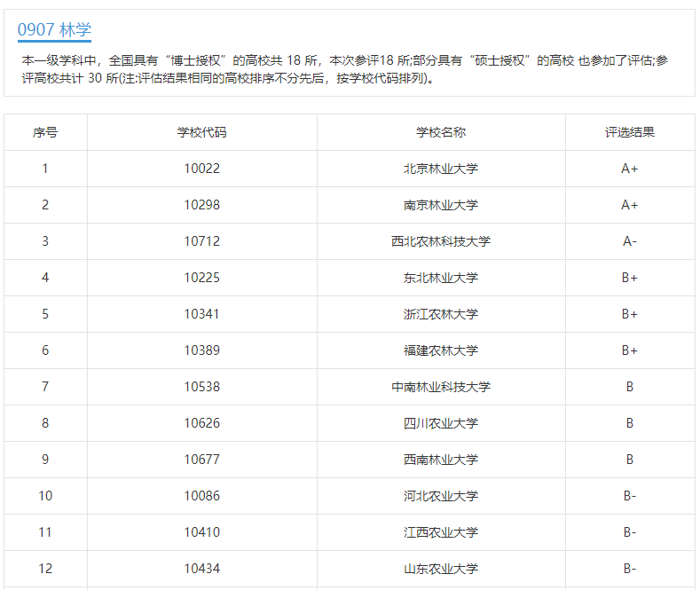Select the B- result for 山东农业大学

point(630,569)
